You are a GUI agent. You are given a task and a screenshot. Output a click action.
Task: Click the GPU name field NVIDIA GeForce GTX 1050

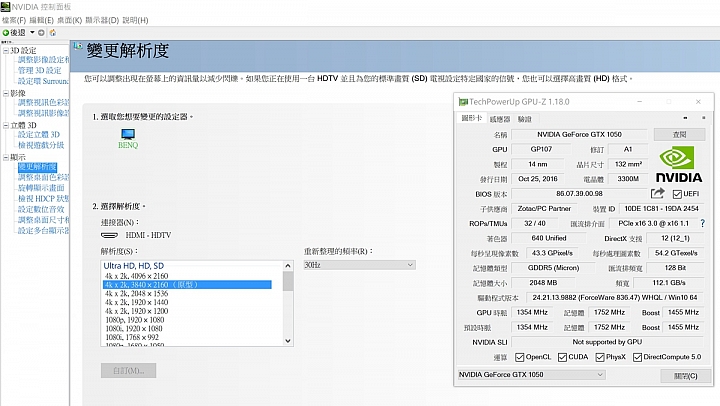coord(579,135)
